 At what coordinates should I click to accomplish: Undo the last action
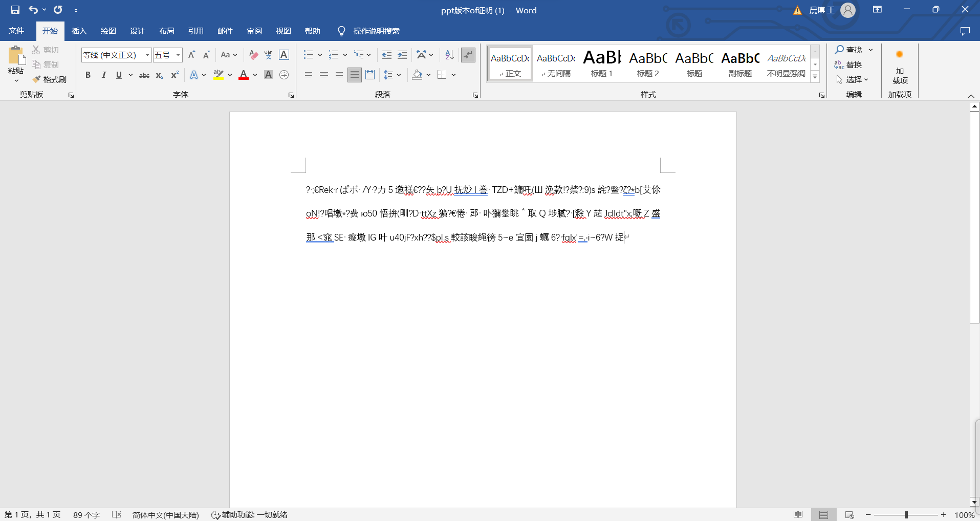pos(33,10)
